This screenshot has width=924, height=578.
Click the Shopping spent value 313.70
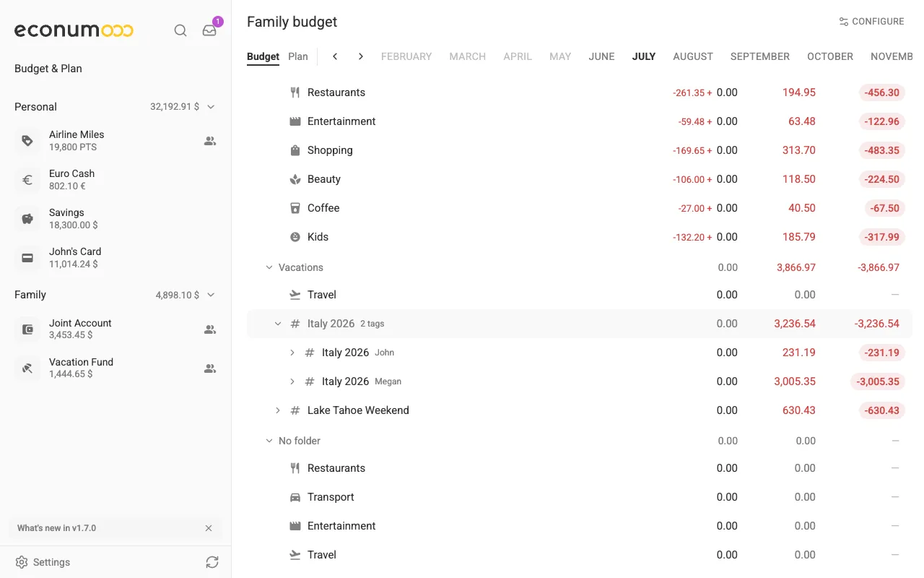(x=799, y=150)
